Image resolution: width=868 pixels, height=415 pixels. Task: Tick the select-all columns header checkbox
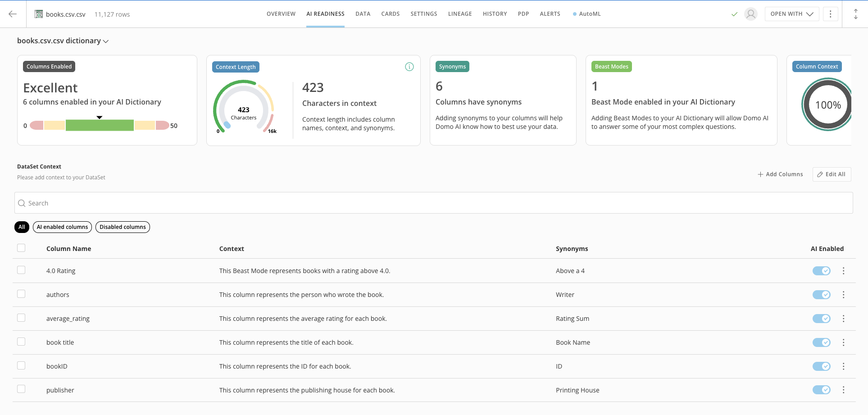tap(21, 248)
